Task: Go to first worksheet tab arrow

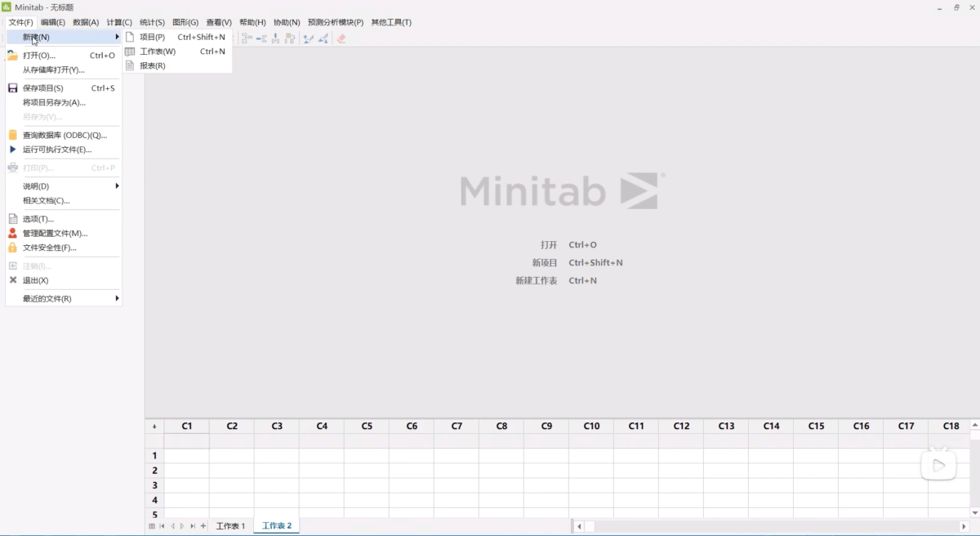Action: coord(162,526)
